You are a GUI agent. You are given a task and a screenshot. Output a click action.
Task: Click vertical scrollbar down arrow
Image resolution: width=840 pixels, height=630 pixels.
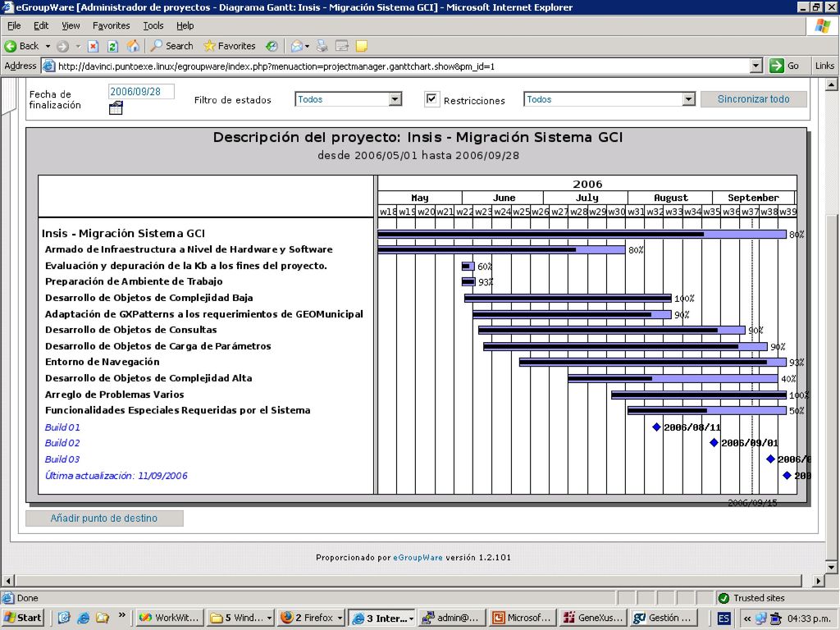[831, 567]
